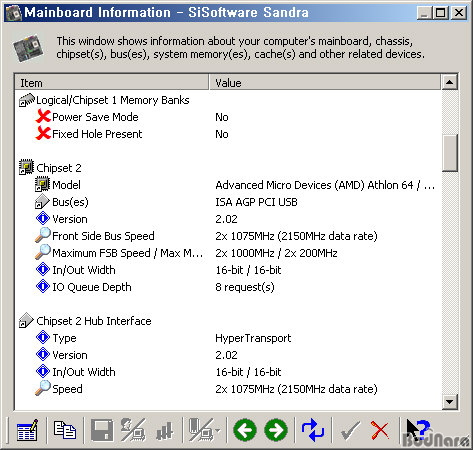
Task: Click the info icon beside Type row
Action: point(43,337)
